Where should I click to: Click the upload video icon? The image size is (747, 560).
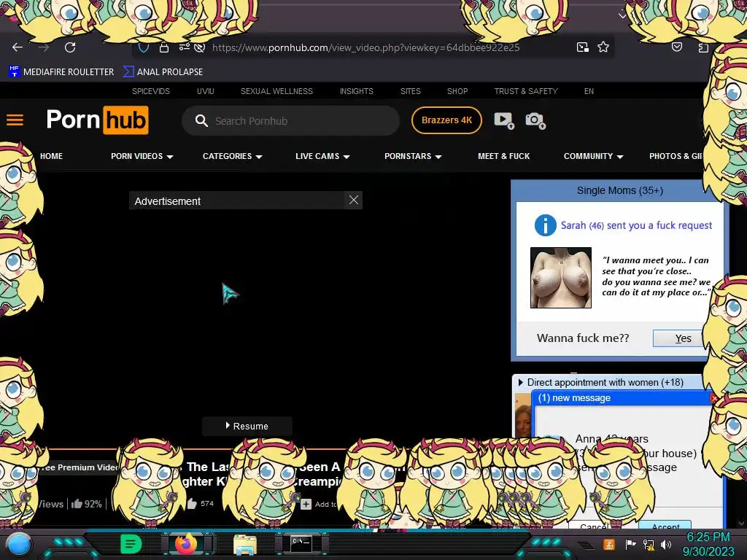504,120
